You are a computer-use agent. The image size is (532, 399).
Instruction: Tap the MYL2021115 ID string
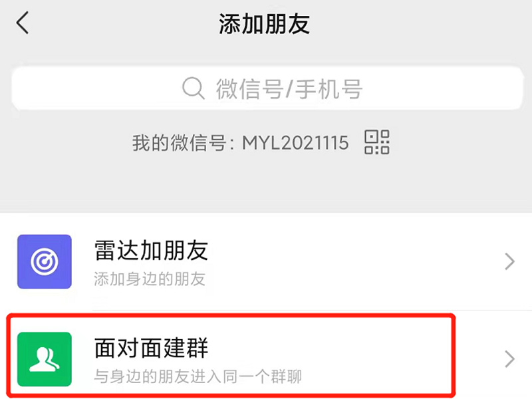coord(295,142)
